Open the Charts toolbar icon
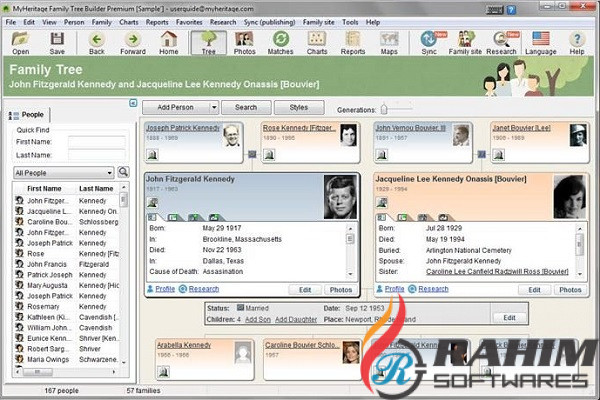 pos(317,43)
